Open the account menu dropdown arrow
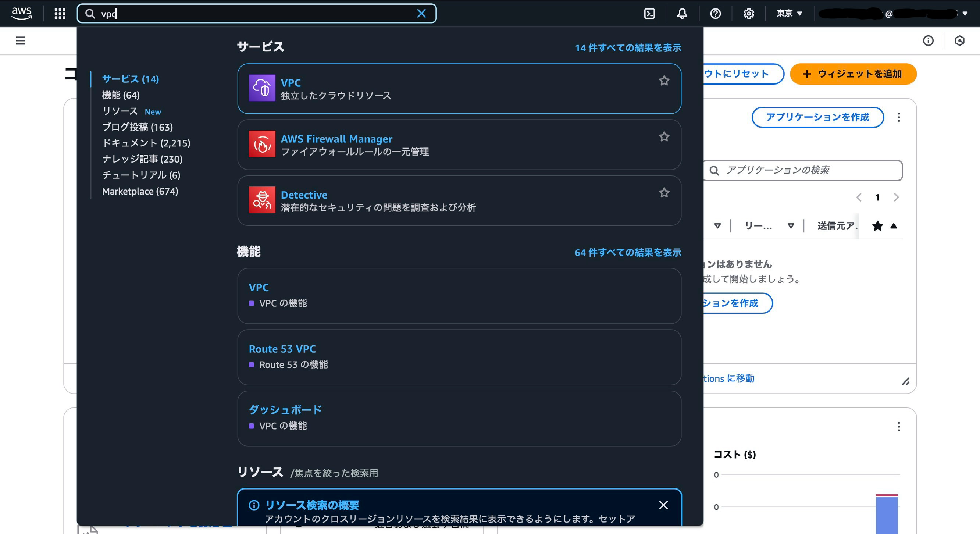 (965, 14)
